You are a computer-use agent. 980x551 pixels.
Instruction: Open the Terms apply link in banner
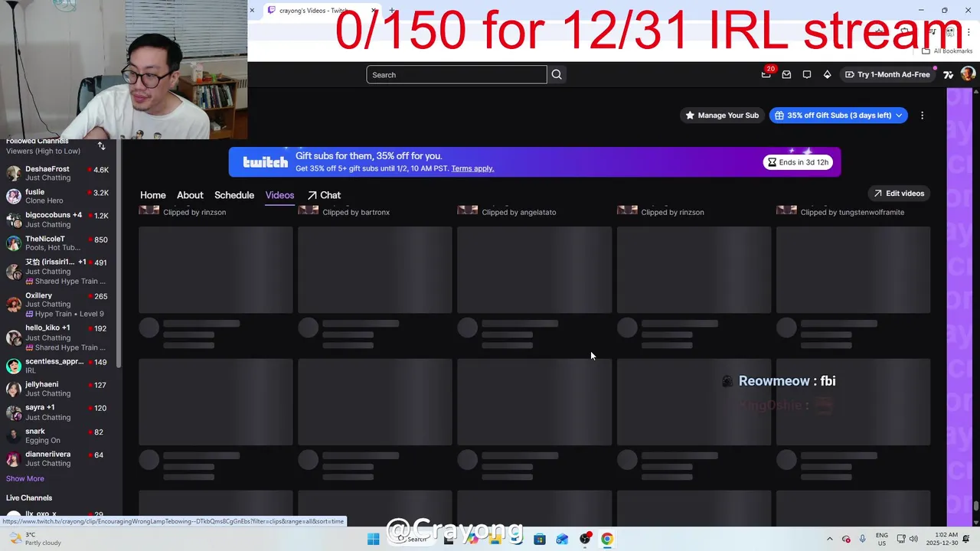click(x=472, y=168)
